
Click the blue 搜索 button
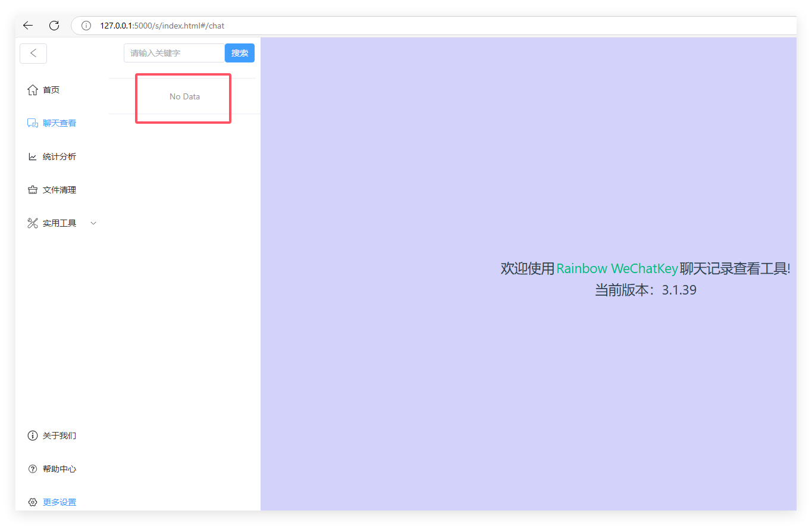[x=240, y=53]
